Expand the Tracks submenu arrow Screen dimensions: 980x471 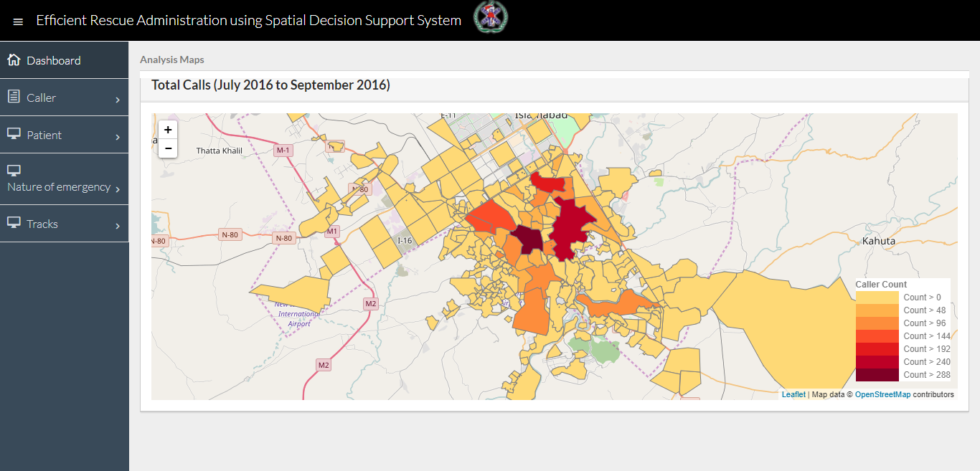pos(118,226)
